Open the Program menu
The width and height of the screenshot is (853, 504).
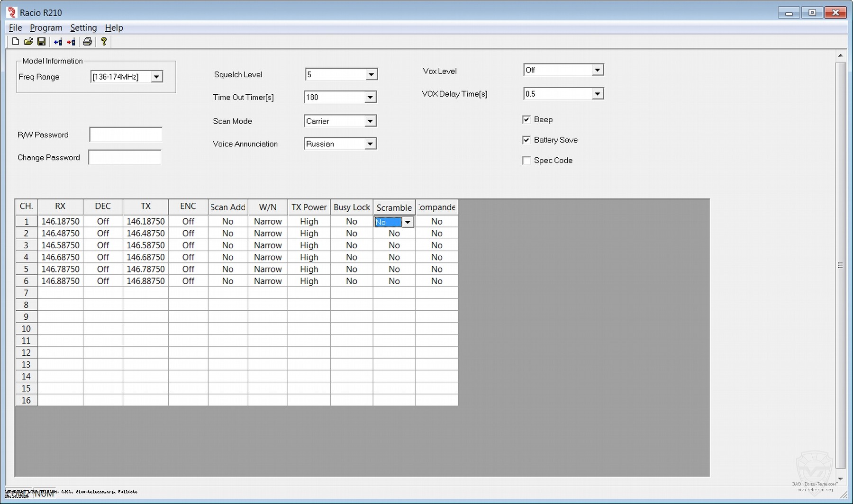point(46,27)
